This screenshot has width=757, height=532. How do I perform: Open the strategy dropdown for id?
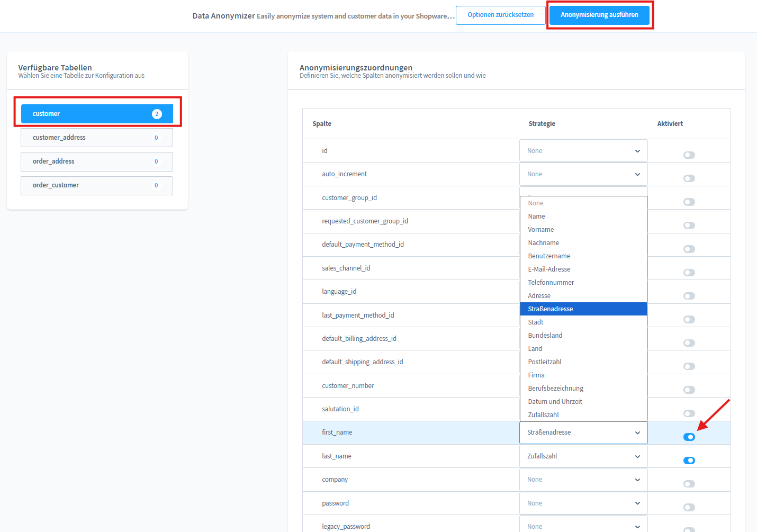(x=583, y=151)
